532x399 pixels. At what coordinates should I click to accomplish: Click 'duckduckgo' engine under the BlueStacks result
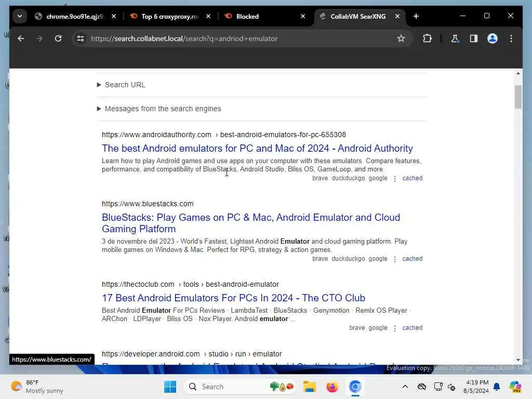click(348, 259)
